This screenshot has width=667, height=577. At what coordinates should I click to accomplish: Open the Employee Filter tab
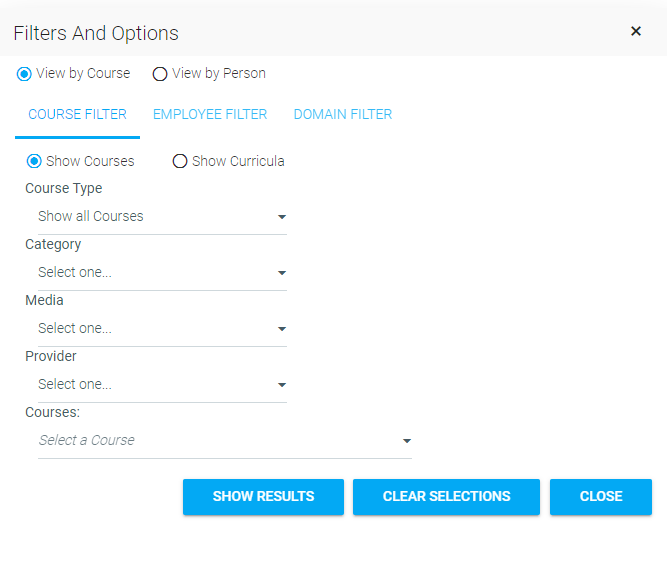(210, 114)
